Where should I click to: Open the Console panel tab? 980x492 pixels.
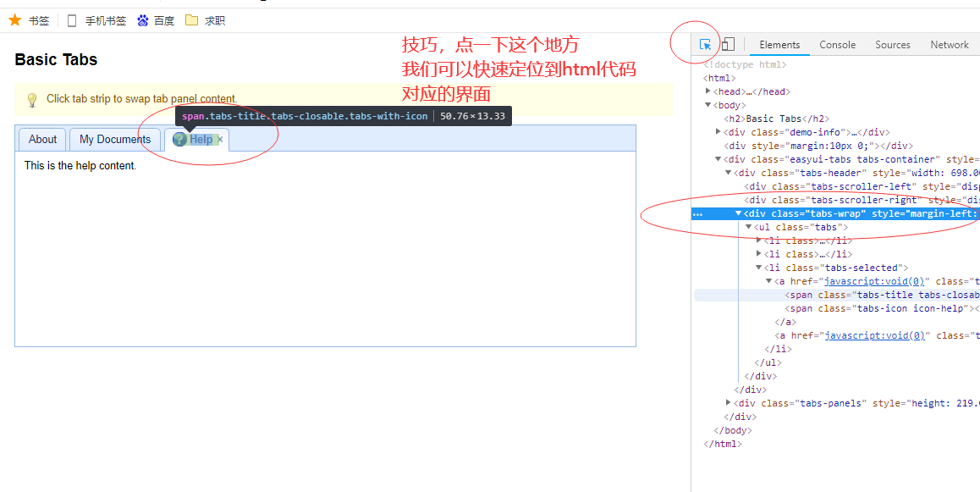click(x=838, y=44)
